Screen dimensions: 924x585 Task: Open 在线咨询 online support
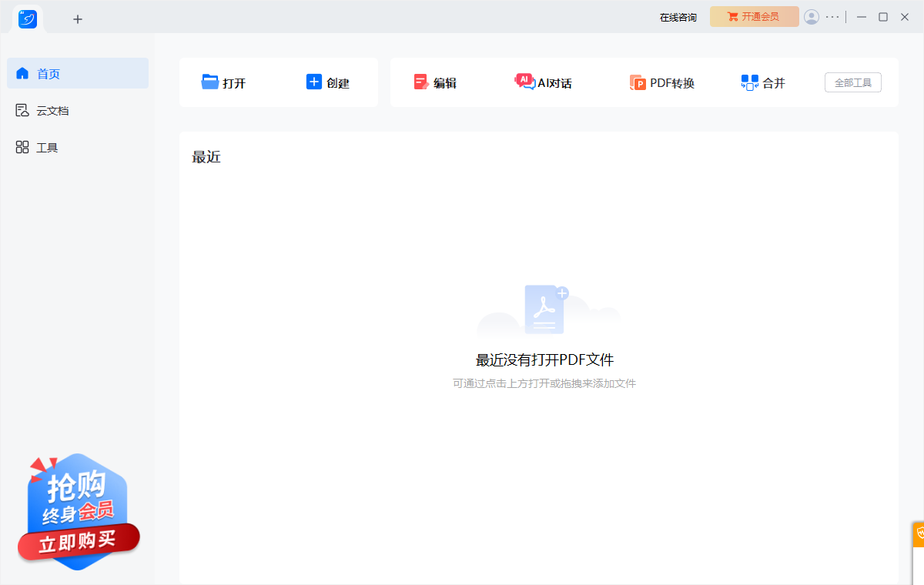tap(678, 16)
